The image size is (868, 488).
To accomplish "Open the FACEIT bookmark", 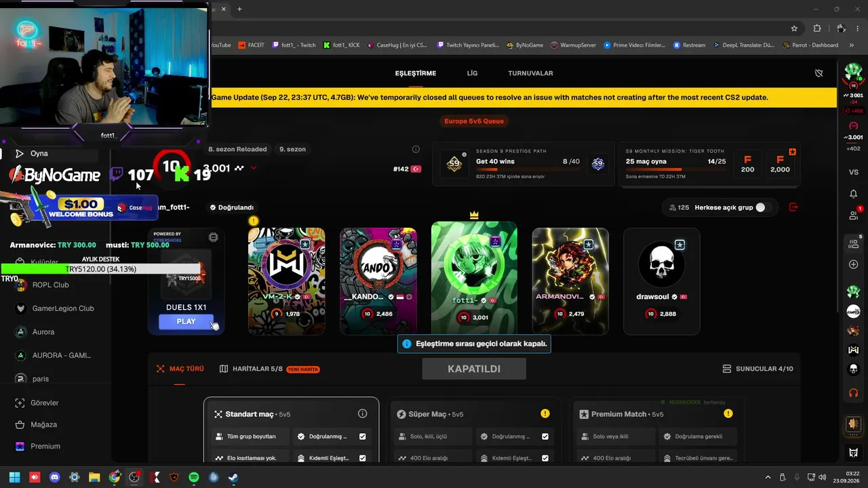I will [252, 45].
